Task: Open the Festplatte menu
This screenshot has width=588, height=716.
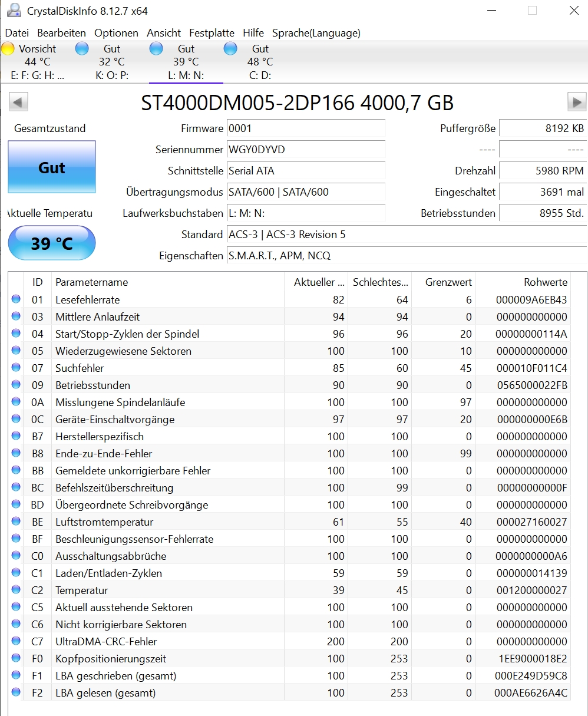Action: (212, 33)
